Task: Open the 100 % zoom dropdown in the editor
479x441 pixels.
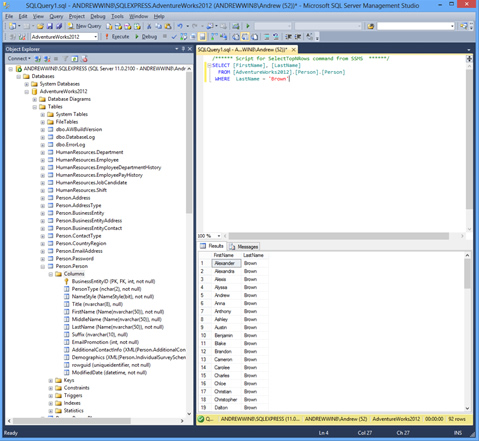Action: coord(219,236)
